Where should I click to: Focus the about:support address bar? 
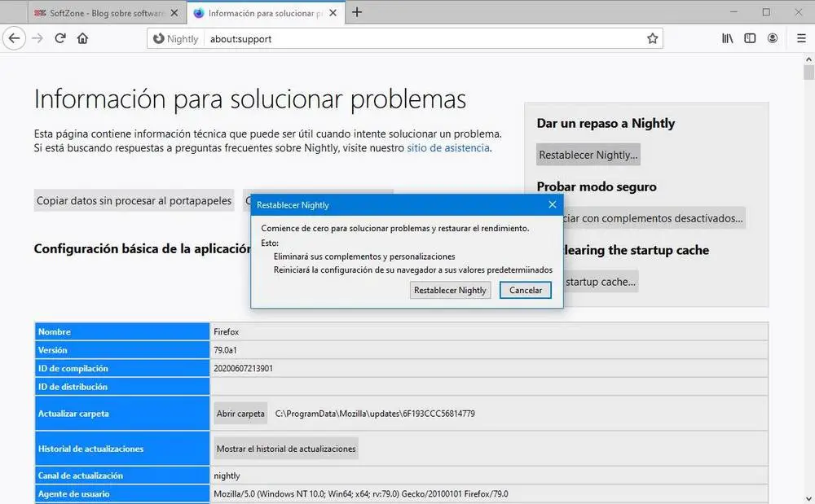coord(424,39)
